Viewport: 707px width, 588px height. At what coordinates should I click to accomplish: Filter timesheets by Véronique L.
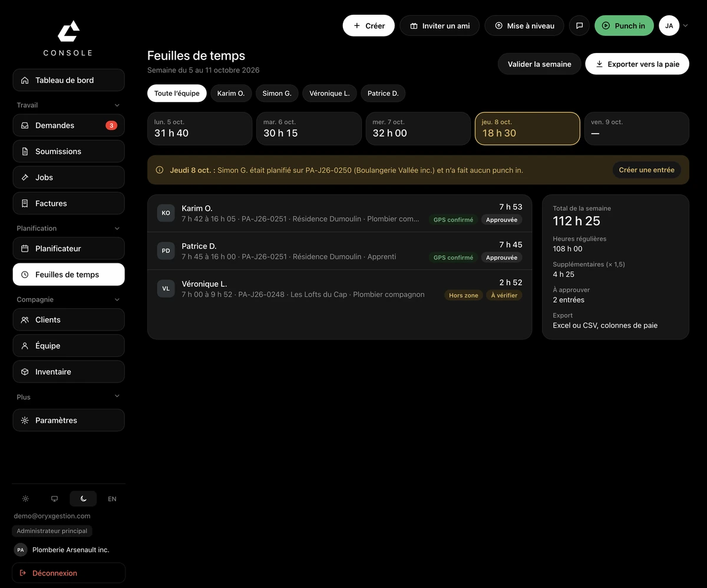(329, 93)
